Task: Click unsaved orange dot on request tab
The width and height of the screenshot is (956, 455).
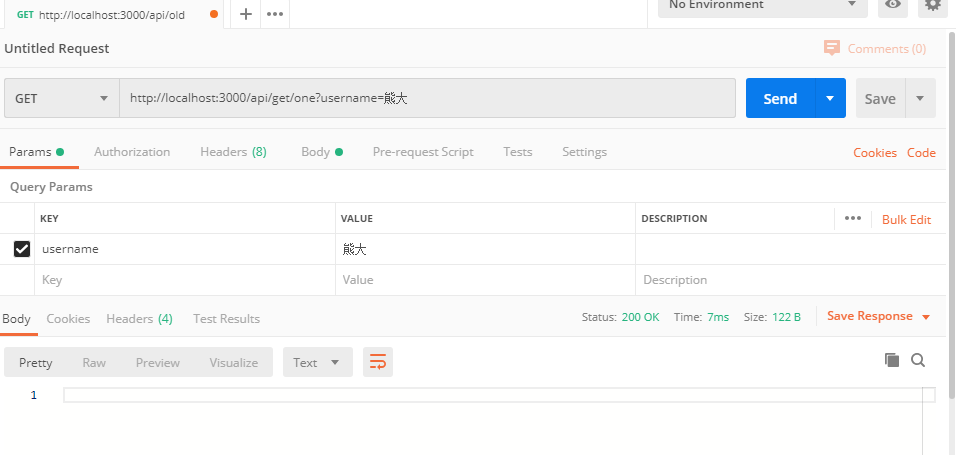Action: (x=214, y=14)
